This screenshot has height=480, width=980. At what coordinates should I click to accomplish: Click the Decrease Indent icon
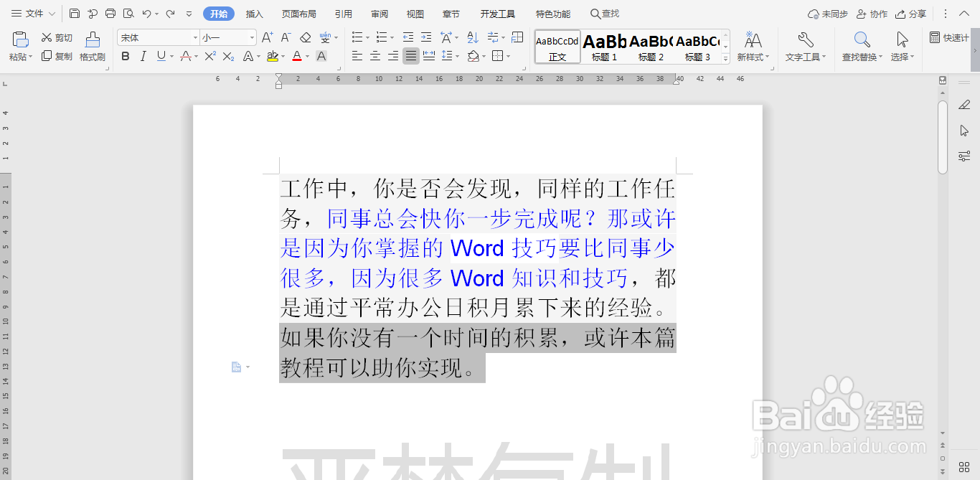408,37
